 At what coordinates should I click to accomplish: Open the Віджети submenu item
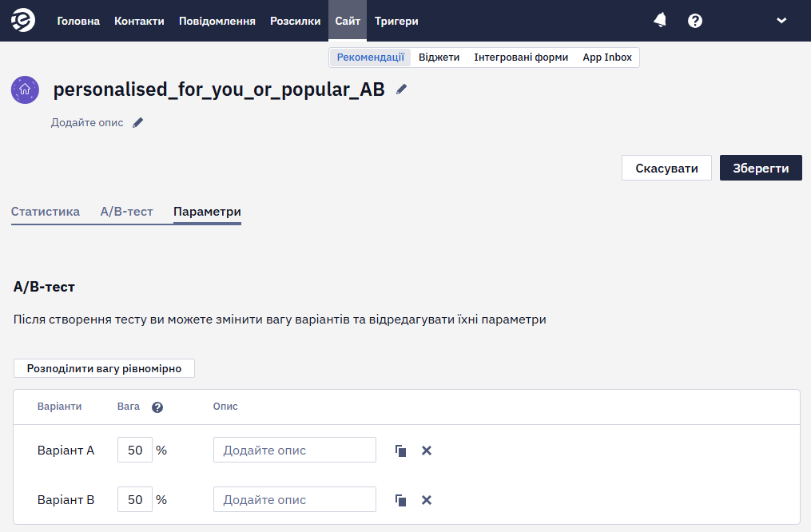pyautogui.click(x=439, y=58)
